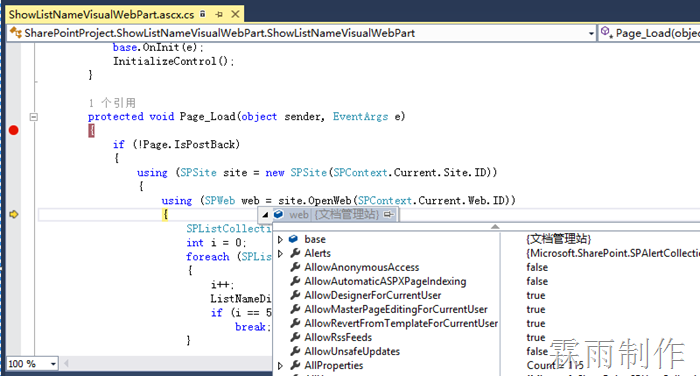Image resolution: width=700 pixels, height=376 pixels.
Task: Click the AllowRssFeeds wrench icon
Action: pyautogui.click(x=295, y=337)
